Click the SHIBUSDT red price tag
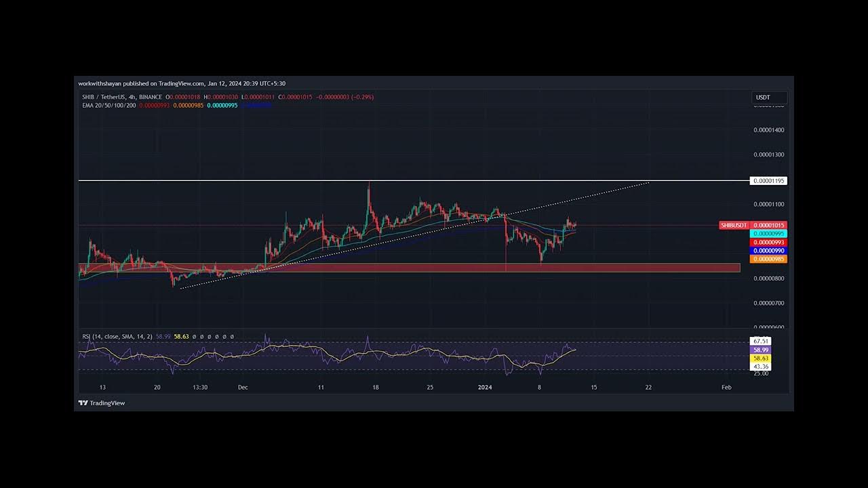The height and width of the screenshot is (488, 868). pyautogui.click(x=733, y=225)
